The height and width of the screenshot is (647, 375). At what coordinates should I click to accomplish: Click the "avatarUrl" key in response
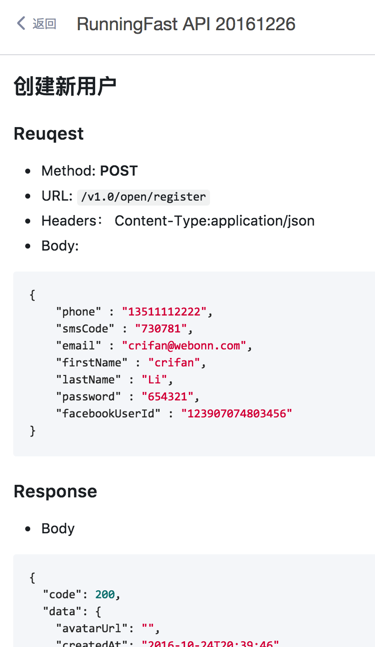tap(92, 628)
